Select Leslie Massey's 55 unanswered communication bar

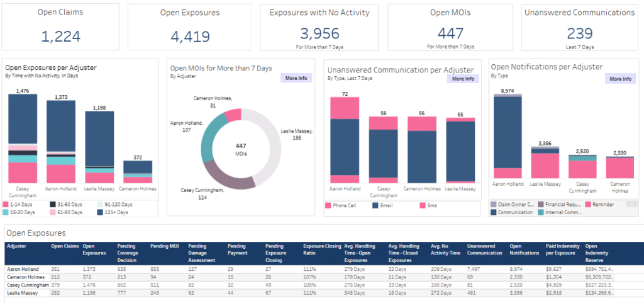[x=460, y=150]
